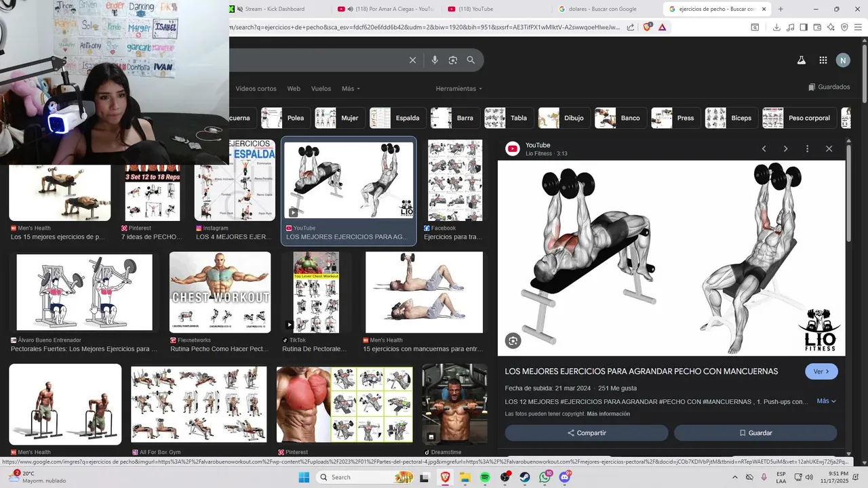The width and height of the screenshot is (868, 488).
Task: Click the 'Más información' copyright link
Action: point(608,414)
